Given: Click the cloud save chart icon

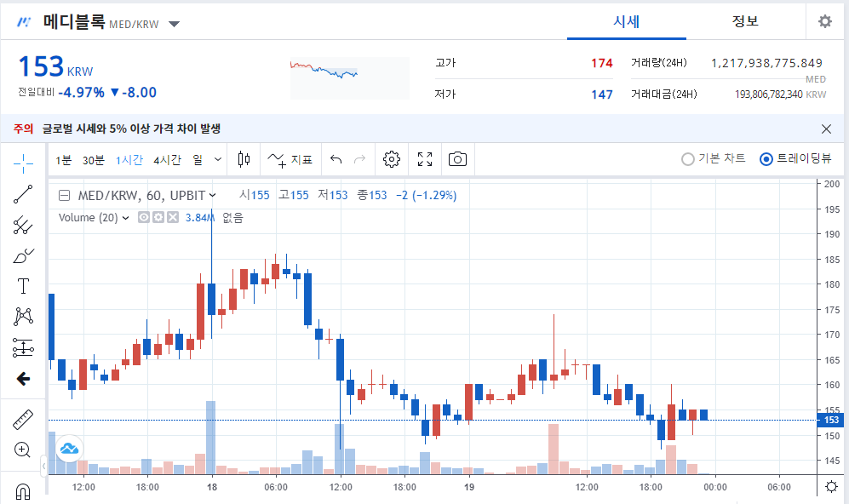Looking at the screenshot, I should tap(69, 449).
